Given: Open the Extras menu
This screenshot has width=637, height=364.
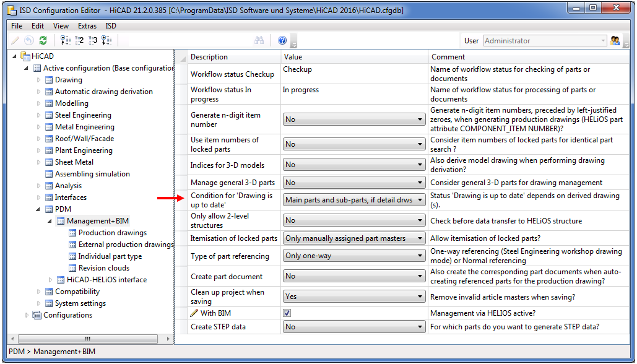Looking at the screenshot, I should pyautogui.click(x=87, y=26).
